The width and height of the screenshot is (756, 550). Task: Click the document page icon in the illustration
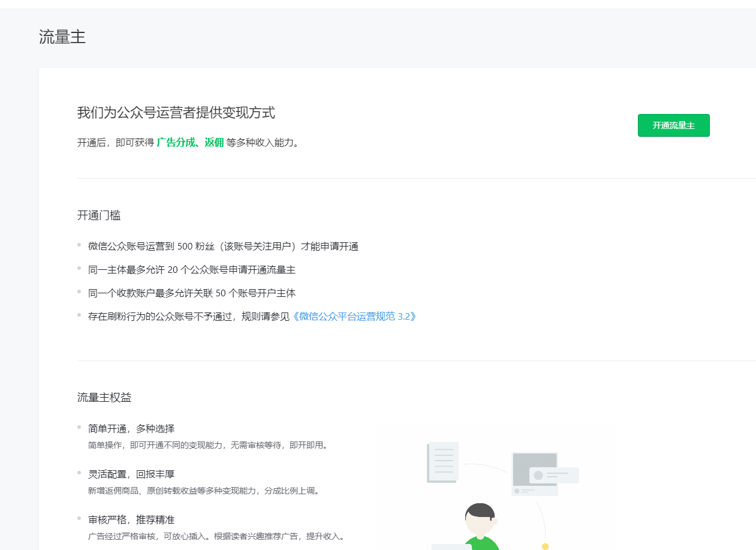[x=443, y=462]
